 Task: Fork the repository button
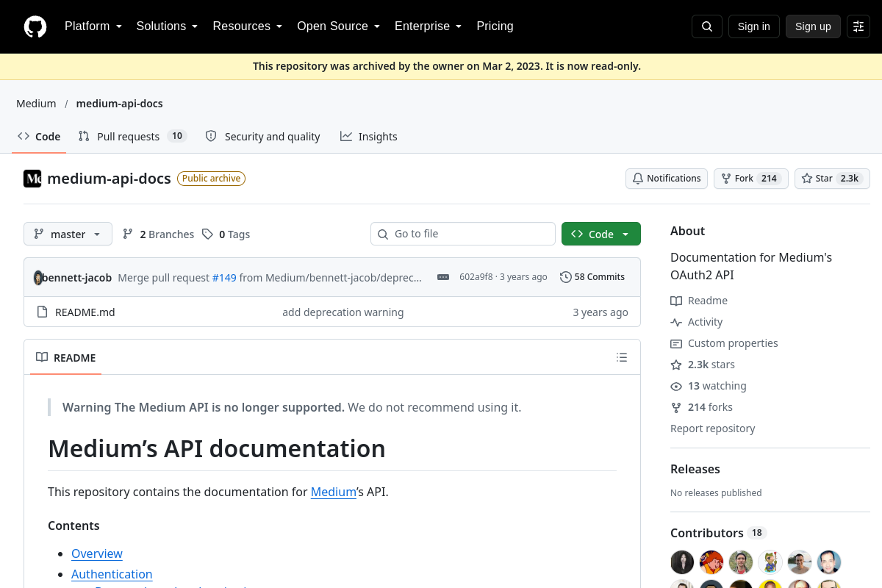pyautogui.click(x=751, y=179)
